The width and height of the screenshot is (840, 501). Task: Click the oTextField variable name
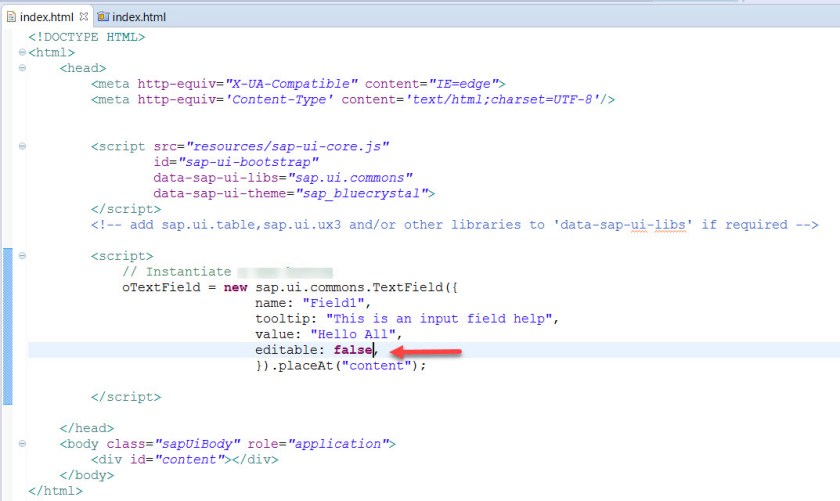click(161, 287)
